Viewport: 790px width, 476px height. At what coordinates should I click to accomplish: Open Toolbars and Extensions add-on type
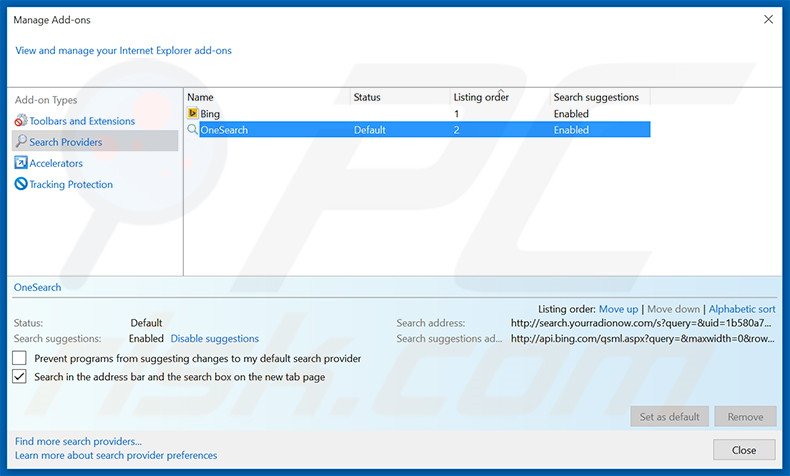82,121
